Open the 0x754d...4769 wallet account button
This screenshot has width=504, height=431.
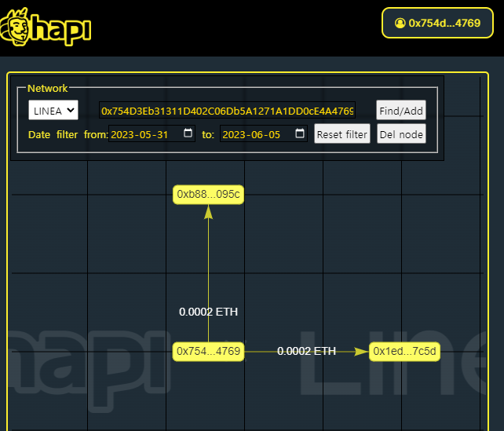[437, 23]
